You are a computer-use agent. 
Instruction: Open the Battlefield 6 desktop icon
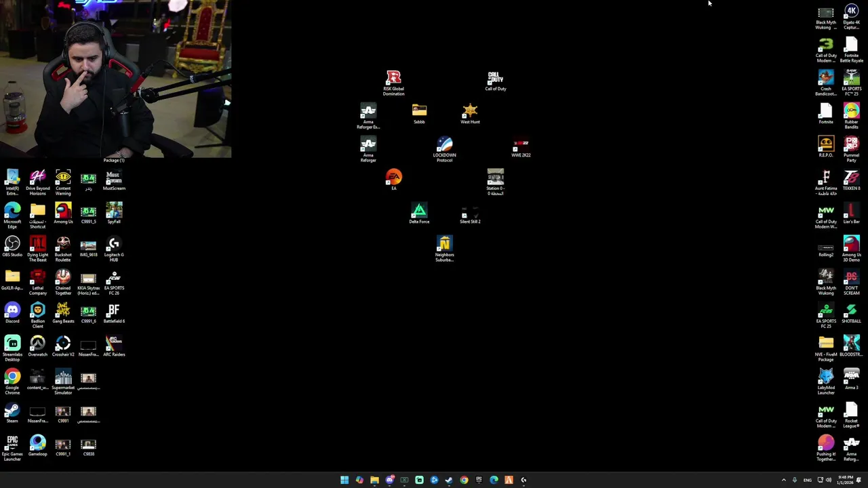(114, 313)
